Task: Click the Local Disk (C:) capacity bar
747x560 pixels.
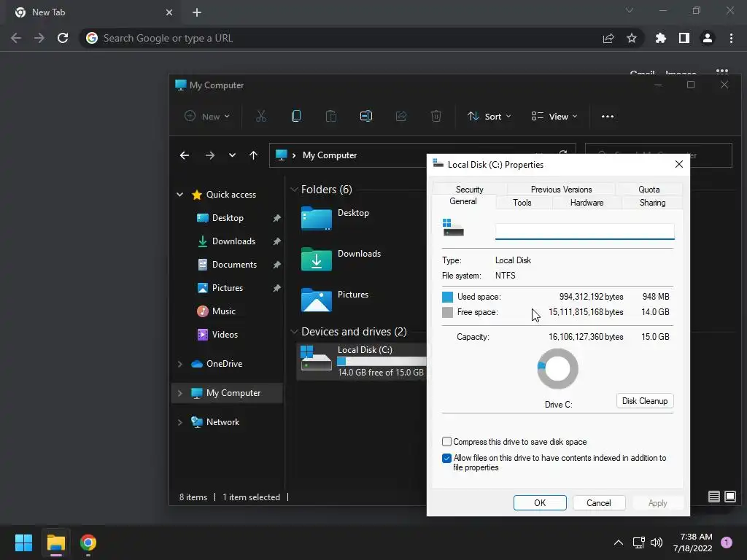Action: (x=381, y=361)
